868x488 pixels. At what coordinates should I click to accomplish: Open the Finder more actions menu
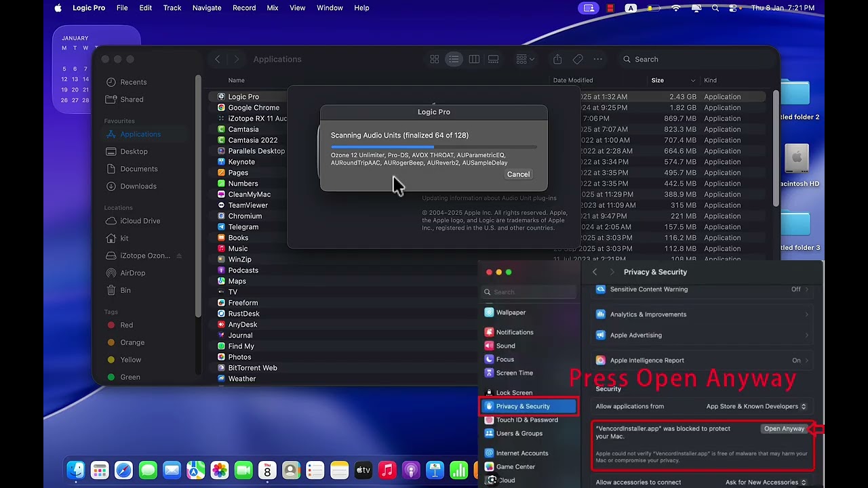pyautogui.click(x=597, y=60)
